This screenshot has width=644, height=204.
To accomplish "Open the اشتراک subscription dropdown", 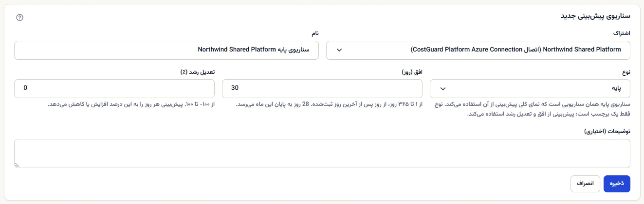I will [x=478, y=50].
